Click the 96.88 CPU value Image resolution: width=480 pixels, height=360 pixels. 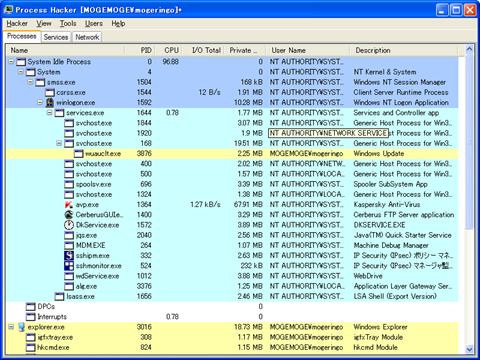click(x=171, y=62)
